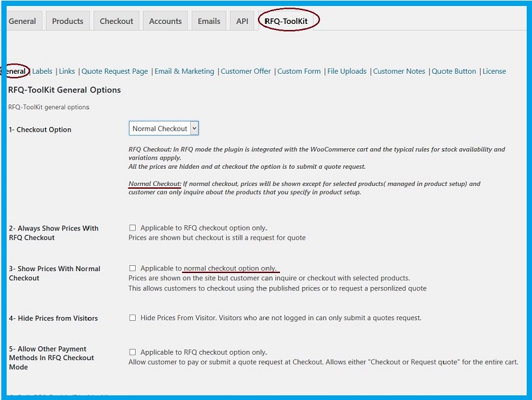Open the Custom Form section

[x=299, y=71]
